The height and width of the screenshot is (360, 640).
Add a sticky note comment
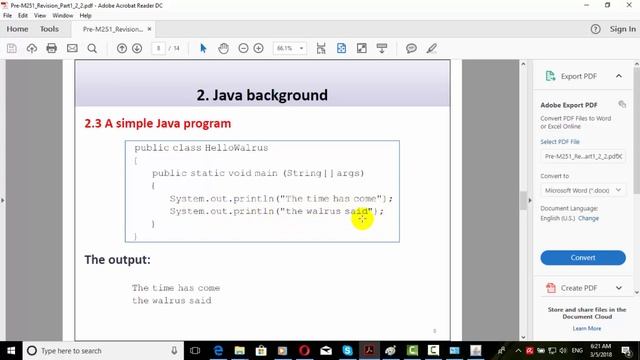click(411, 48)
